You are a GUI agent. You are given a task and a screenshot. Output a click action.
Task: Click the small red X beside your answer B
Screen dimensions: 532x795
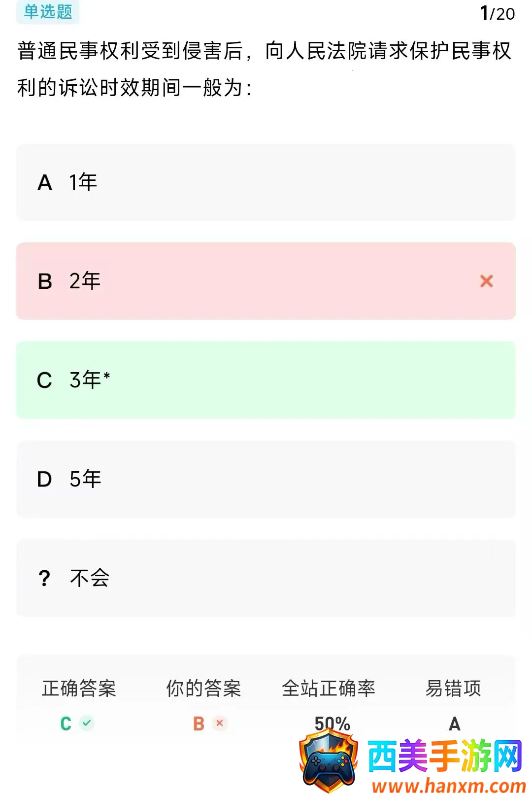pyautogui.click(x=220, y=723)
